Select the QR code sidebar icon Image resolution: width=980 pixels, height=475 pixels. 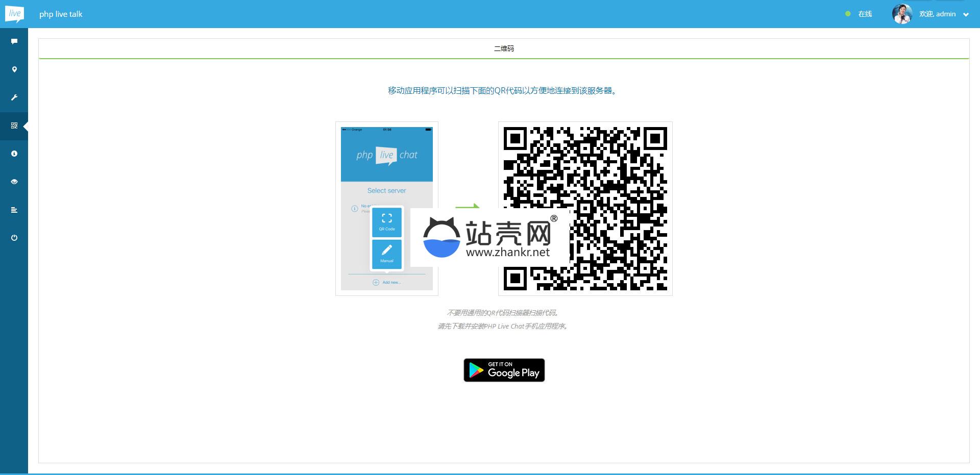(14, 126)
